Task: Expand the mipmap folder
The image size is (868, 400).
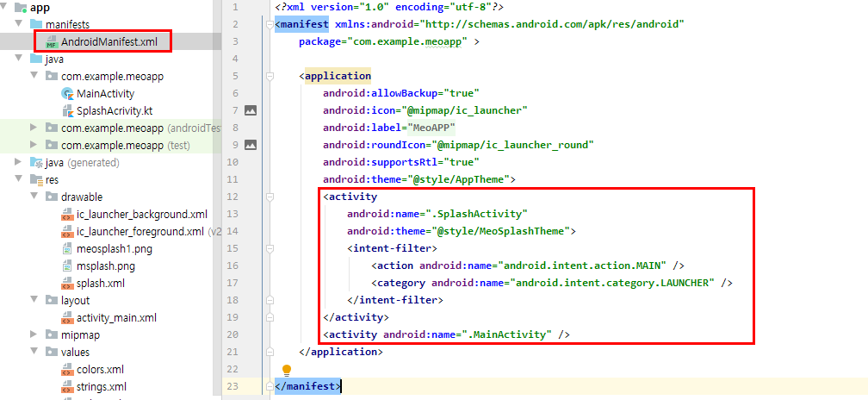Action: [34, 334]
